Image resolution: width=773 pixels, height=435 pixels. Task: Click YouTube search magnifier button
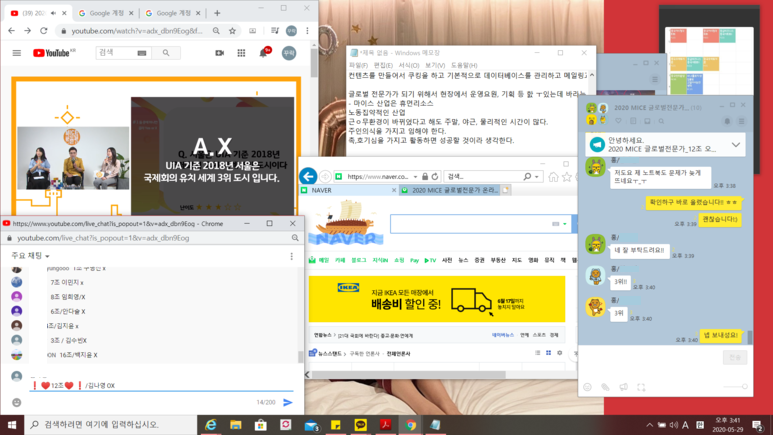pos(166,53)
